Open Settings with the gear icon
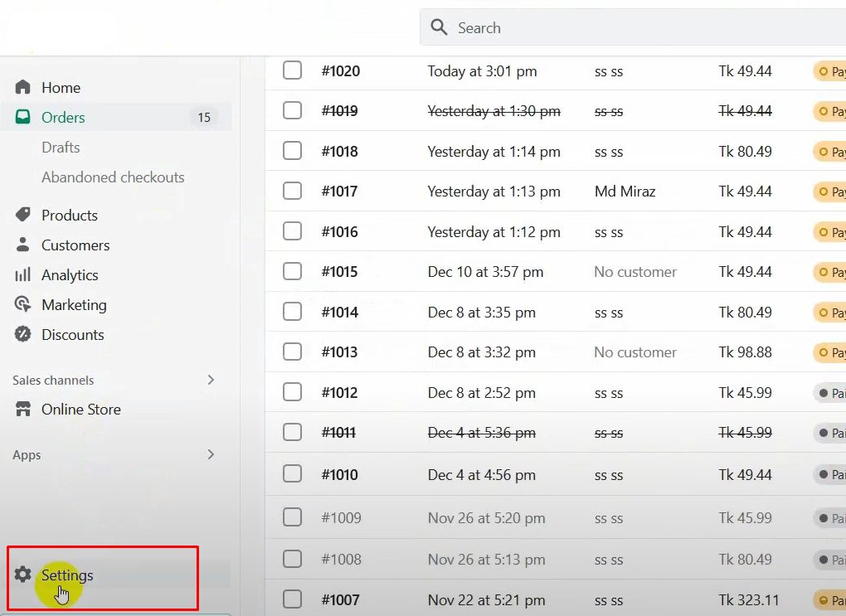 (x=23, y=575)
